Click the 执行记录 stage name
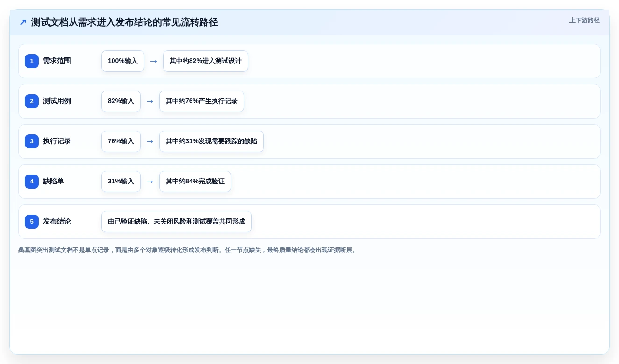The height and width of the screenshot is (364, 619). [57, 141]
